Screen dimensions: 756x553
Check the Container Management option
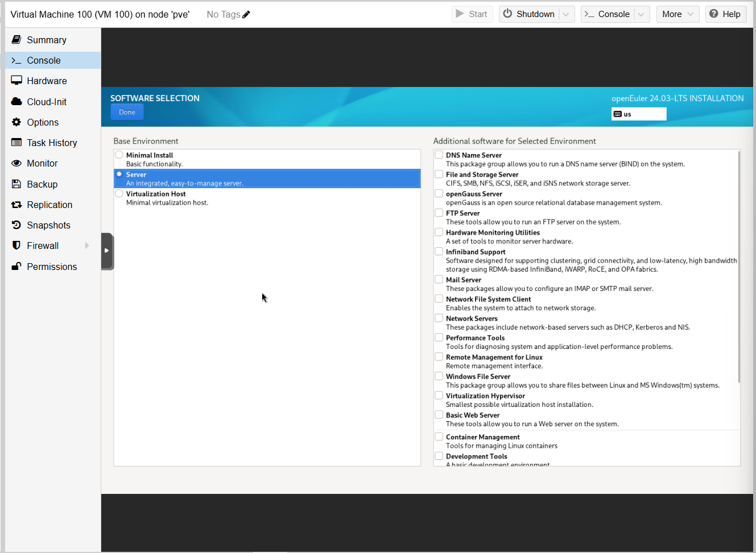click(x=439, y=437)
